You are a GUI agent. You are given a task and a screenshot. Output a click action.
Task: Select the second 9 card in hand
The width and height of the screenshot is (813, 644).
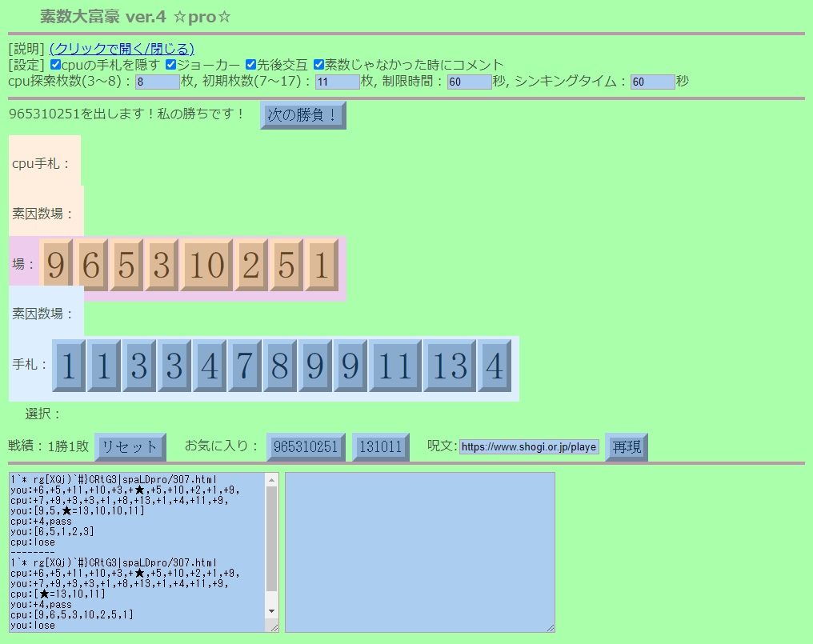click(350, 366)
